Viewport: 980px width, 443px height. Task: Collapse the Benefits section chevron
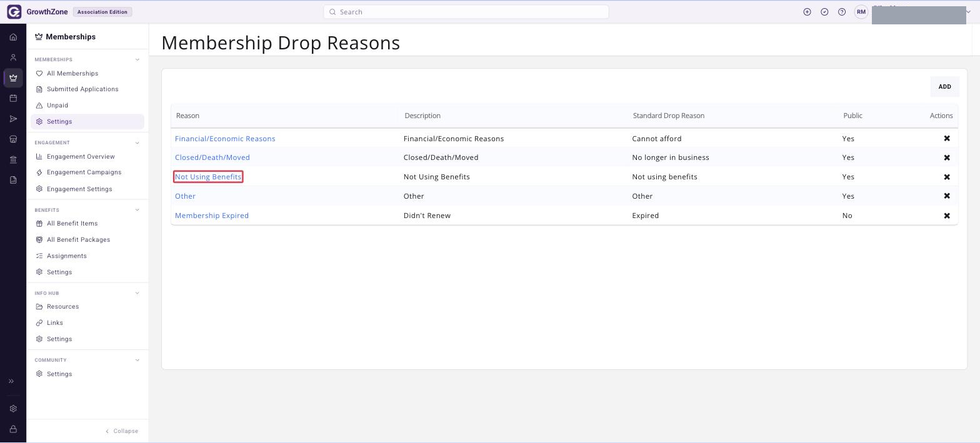coord(137,210)
